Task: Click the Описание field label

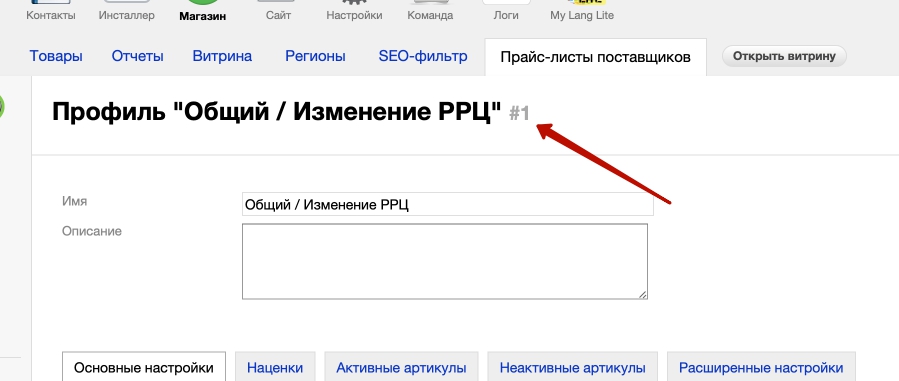Action: point(92,231)
